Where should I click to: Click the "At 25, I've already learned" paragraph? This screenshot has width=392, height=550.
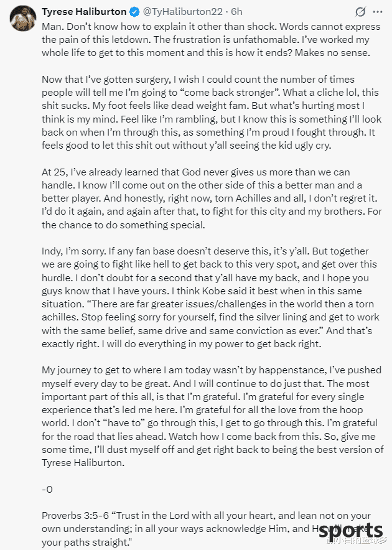[212, 198]
